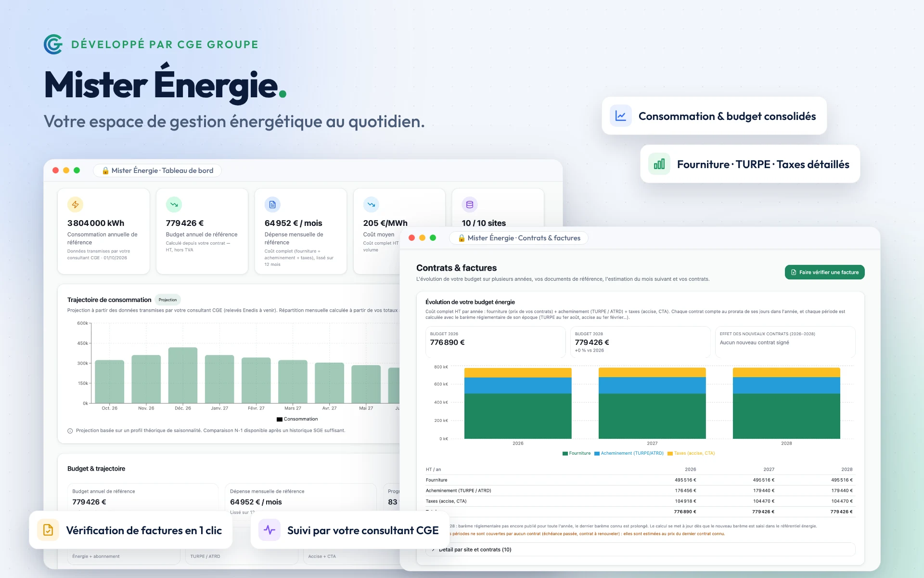Image resolution: width=924 pixels, height=578 pixels.
Task: Click the Acheminement 2027 cell 179 440 €
Action: click(x=764, y=491)
